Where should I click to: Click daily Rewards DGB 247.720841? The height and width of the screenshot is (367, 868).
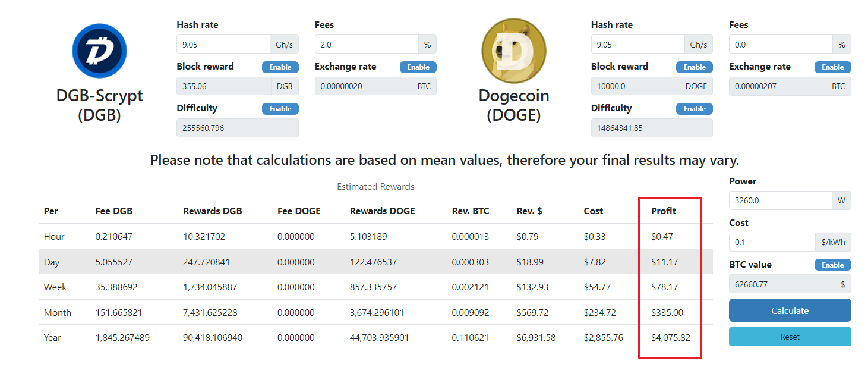[207, 262]
